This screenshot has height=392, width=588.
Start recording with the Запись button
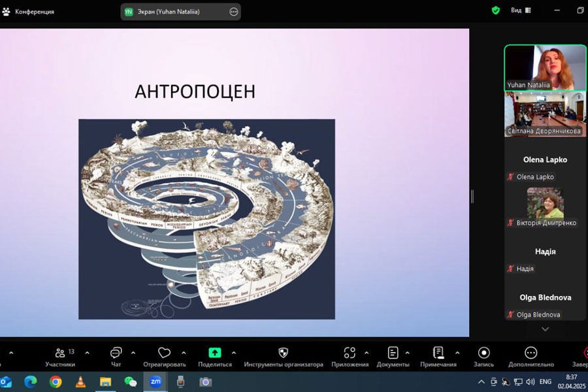(483, 357)
